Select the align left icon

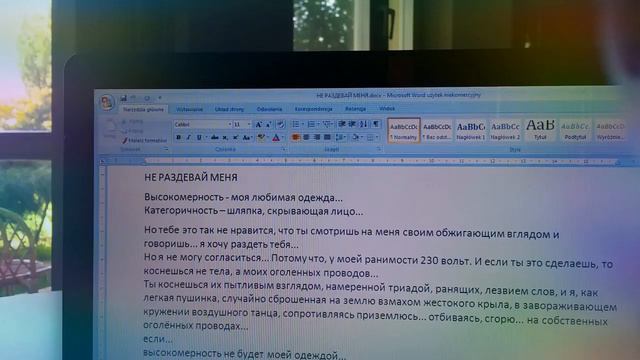296,138
